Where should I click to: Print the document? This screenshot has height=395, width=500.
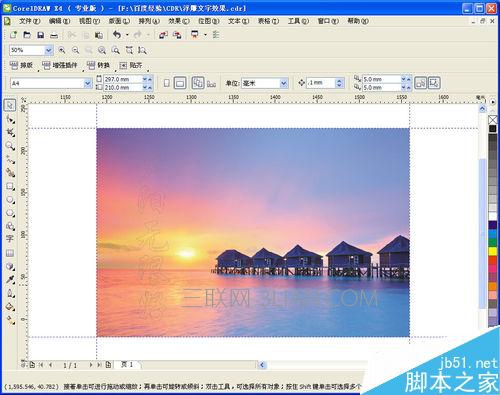(x=54, y=35)
